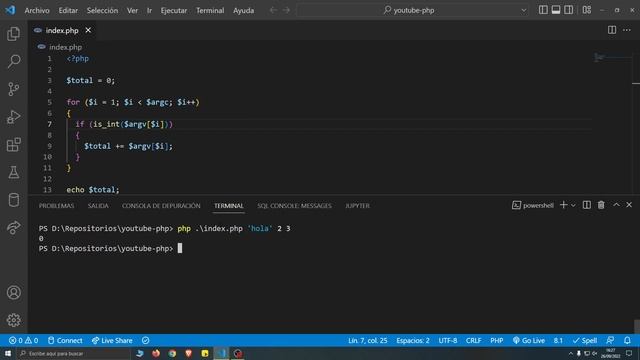Select the index.php editor tab
Screen dimensions: 640x360
(x=62, y=30)
